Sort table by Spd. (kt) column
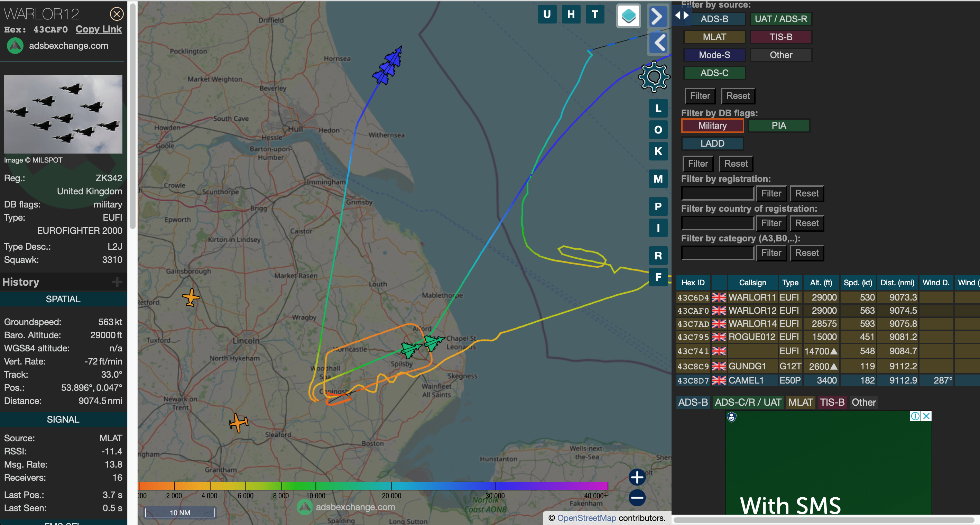The height and width of the screenshot is (525, 980). [x=858, y=283]
